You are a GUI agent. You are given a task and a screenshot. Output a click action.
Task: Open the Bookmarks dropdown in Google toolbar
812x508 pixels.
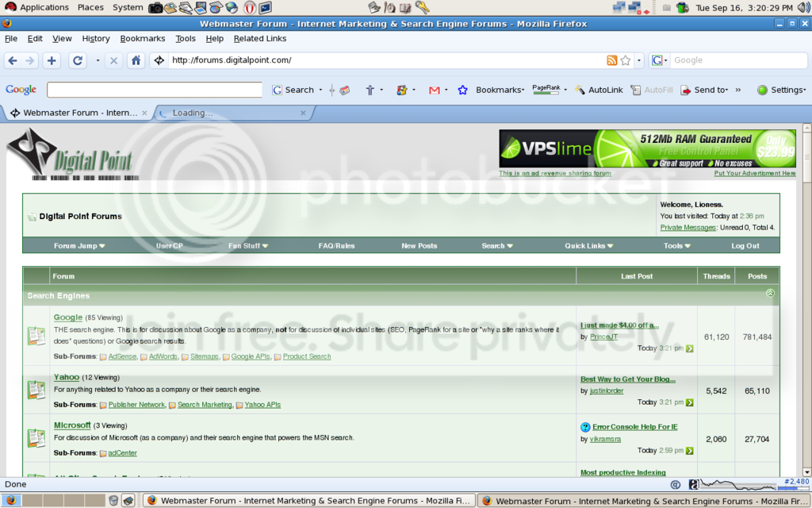500,90
